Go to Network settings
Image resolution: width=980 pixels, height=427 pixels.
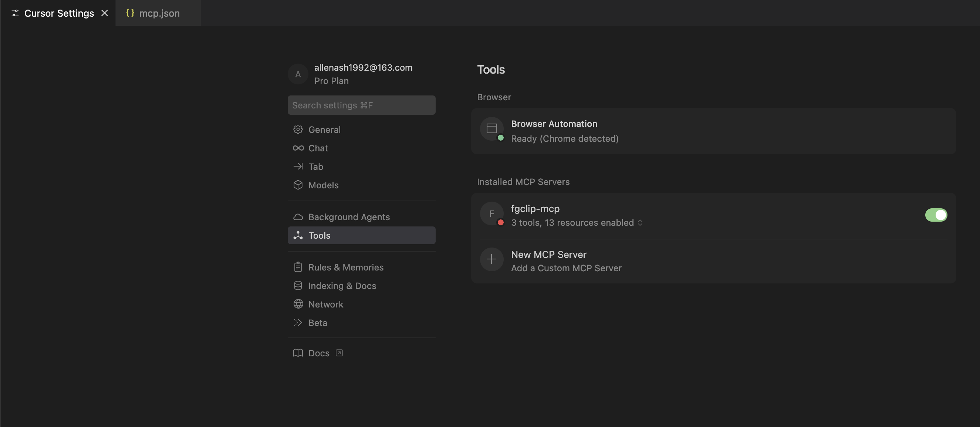361,304
